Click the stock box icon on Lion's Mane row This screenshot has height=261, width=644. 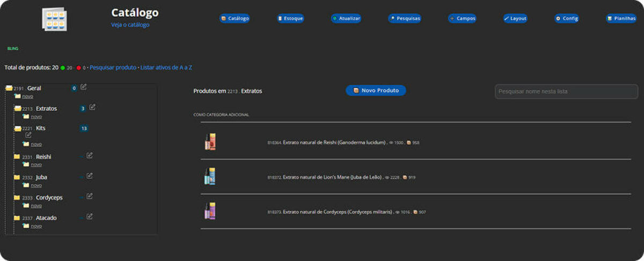tap(405, 177)
